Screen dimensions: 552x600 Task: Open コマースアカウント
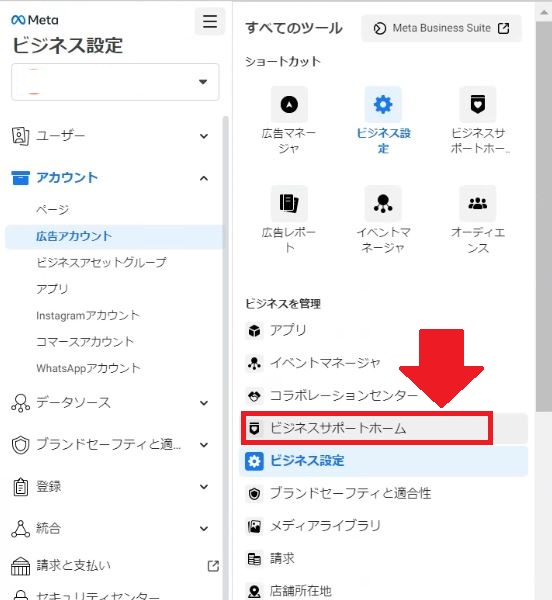[x=85, y=342]
